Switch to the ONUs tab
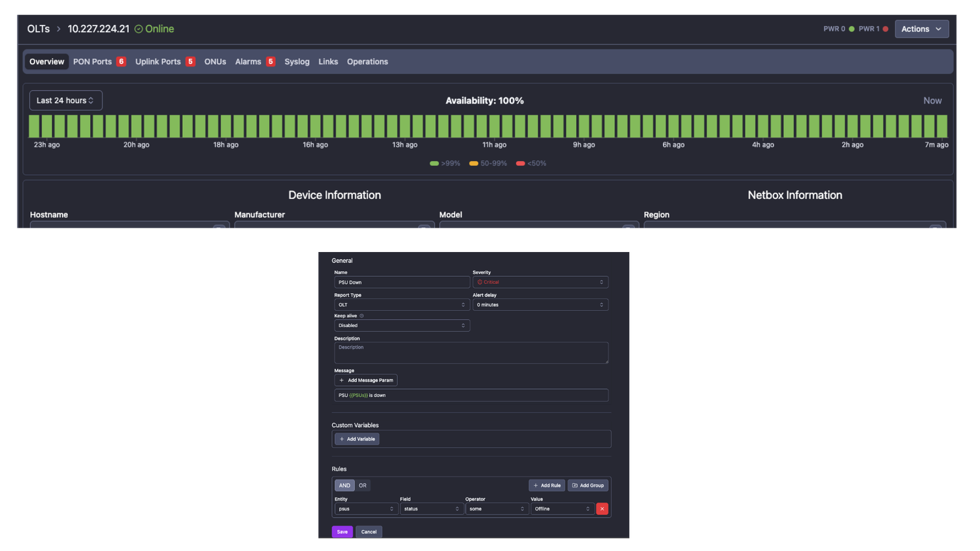Image resolution: width=980 pixels, height=551 pixels. [x=215, y=61]
